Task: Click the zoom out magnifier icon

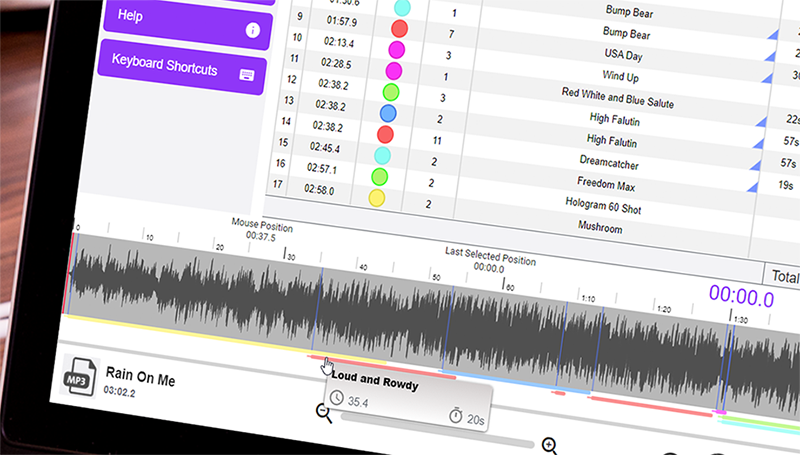Action: [x=324, y=412]
